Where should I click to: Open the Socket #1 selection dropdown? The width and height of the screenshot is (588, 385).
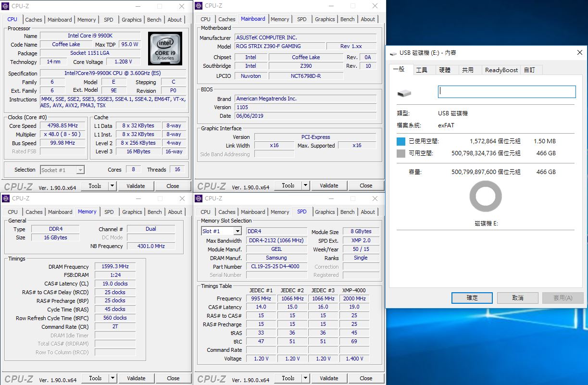click(x=80, y=170)
